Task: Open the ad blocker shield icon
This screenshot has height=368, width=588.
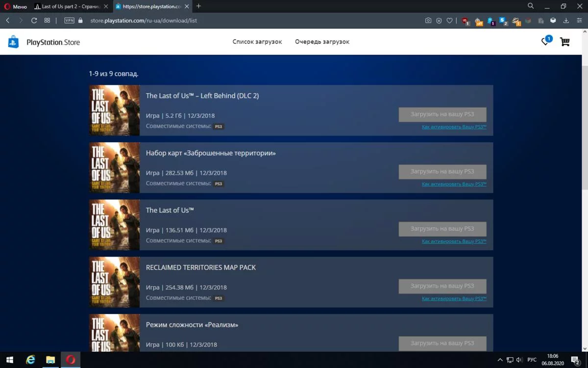Action: click(439, 21)
